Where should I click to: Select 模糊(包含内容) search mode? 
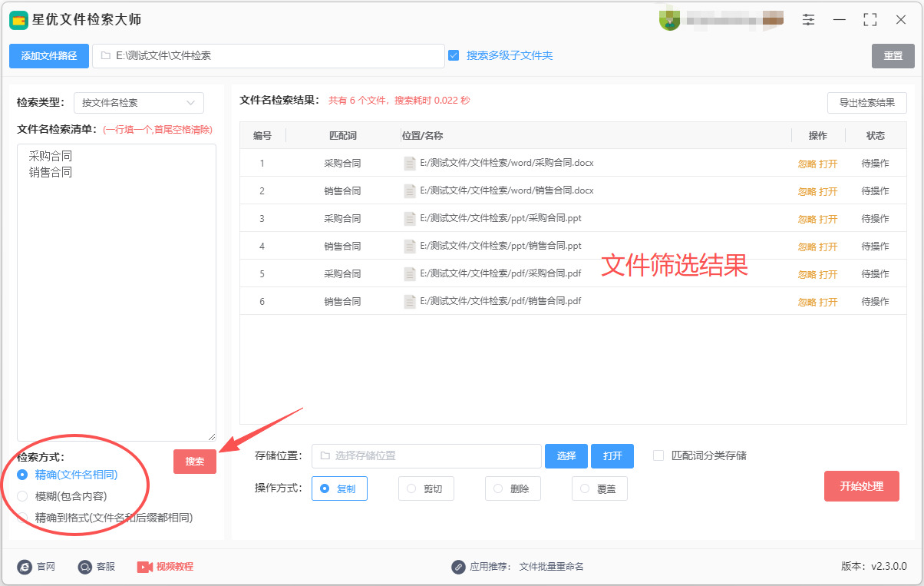coord(22,496)
